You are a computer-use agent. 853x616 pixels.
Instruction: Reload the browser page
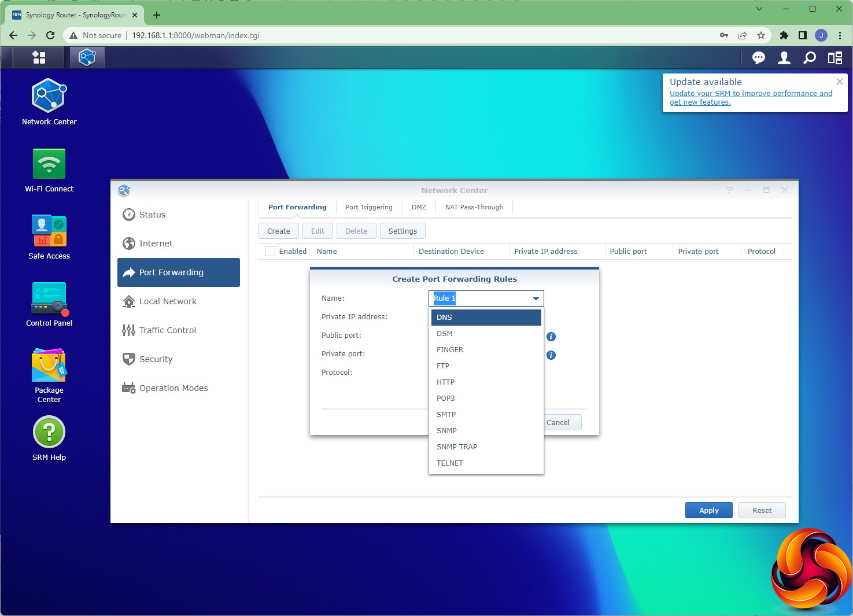coord(50,35)
